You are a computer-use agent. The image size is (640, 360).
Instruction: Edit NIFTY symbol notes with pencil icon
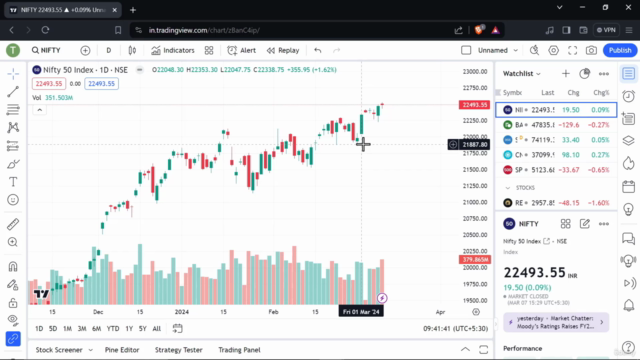point(584,224)
